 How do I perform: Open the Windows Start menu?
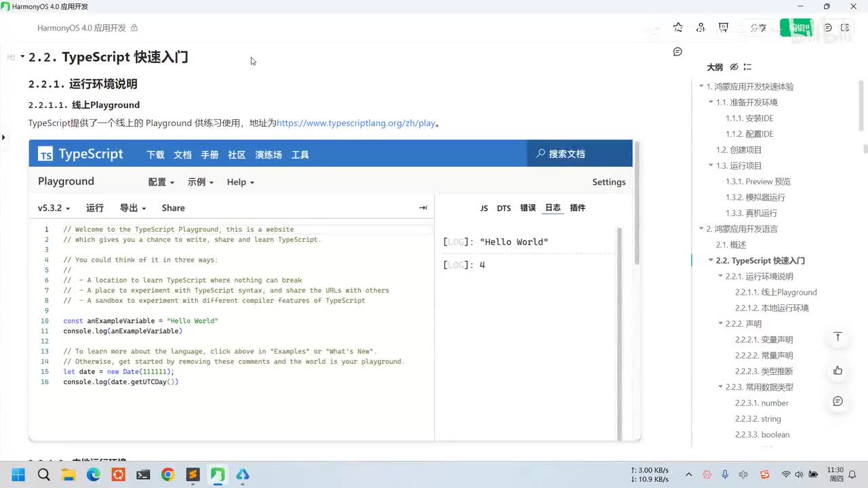click(x=18, y=474)
